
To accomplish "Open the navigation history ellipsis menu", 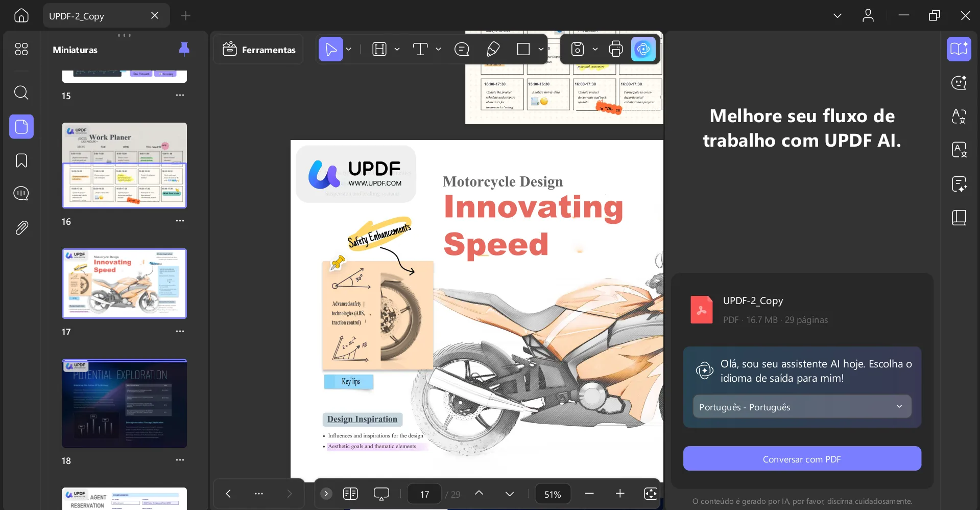I will point(259,494).
